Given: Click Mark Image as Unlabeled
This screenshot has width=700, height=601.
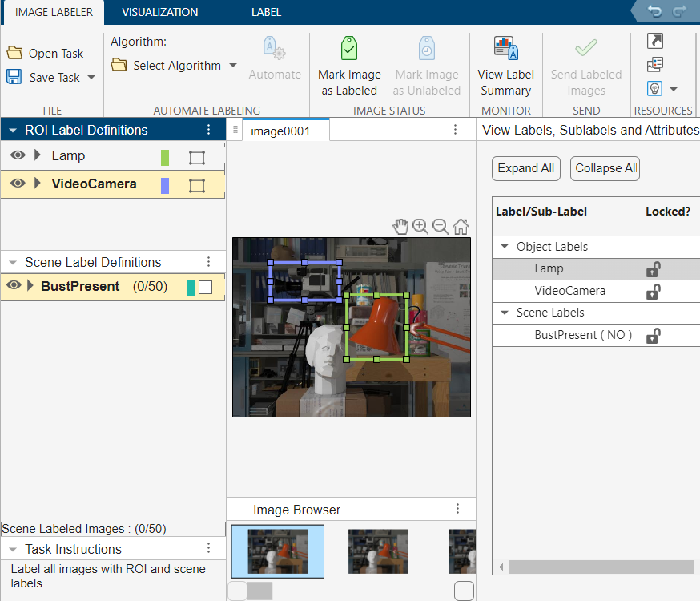Looking at the screenshot, I should (x=426, y=66).
